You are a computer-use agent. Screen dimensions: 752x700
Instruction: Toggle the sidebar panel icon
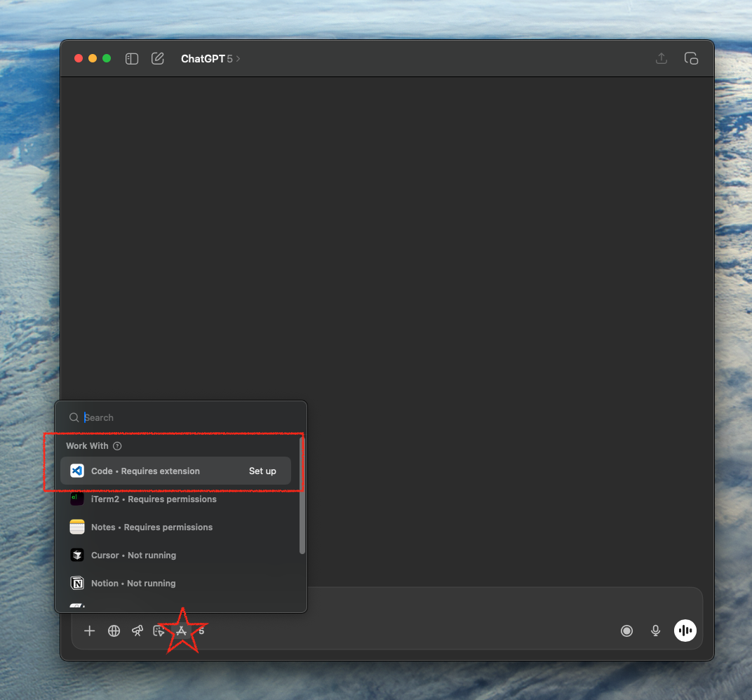[132, 58]
